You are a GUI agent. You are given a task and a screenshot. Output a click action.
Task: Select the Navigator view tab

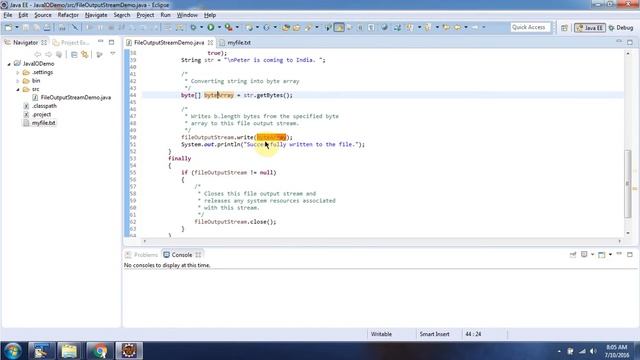pos(25,42)
